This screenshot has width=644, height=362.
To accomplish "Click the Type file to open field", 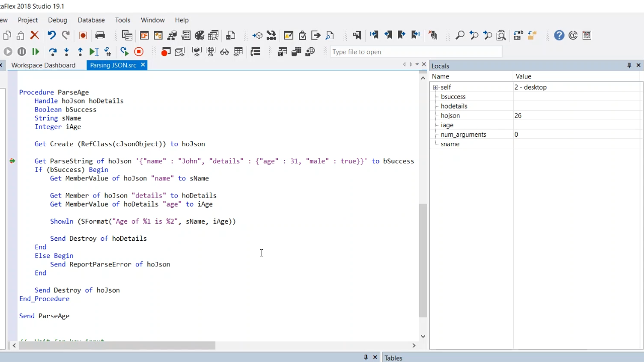I will tap(416, 52).
